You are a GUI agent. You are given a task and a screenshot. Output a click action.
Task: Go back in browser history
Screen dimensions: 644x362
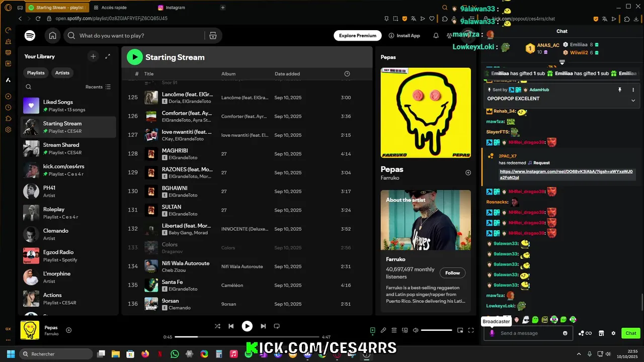[20, 19]
